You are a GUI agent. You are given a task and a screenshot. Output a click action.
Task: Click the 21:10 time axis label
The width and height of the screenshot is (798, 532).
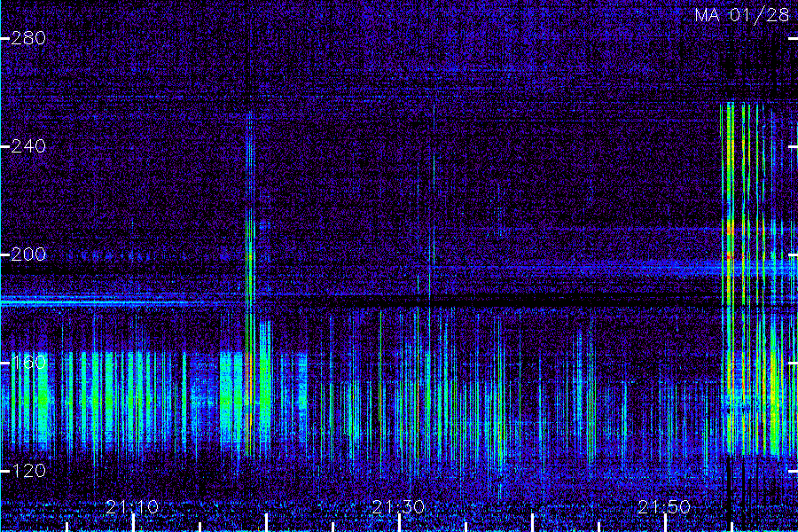pos(132,507)
